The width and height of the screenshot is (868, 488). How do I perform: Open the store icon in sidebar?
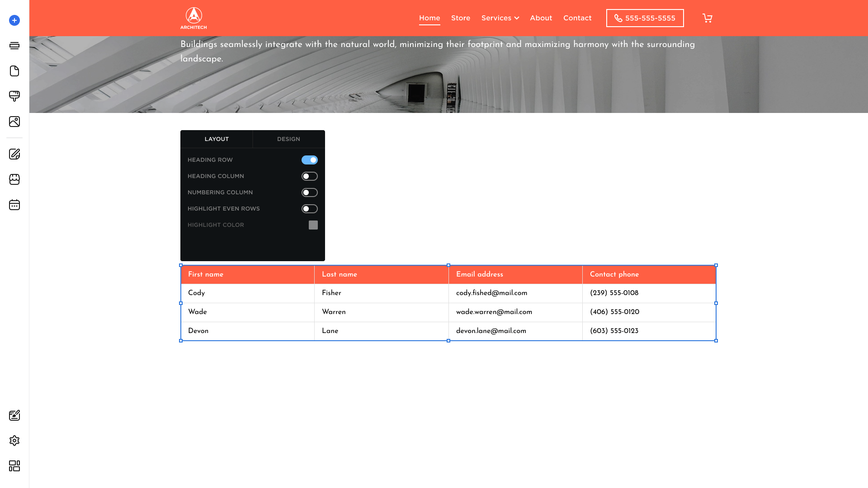tap(14, 179)
